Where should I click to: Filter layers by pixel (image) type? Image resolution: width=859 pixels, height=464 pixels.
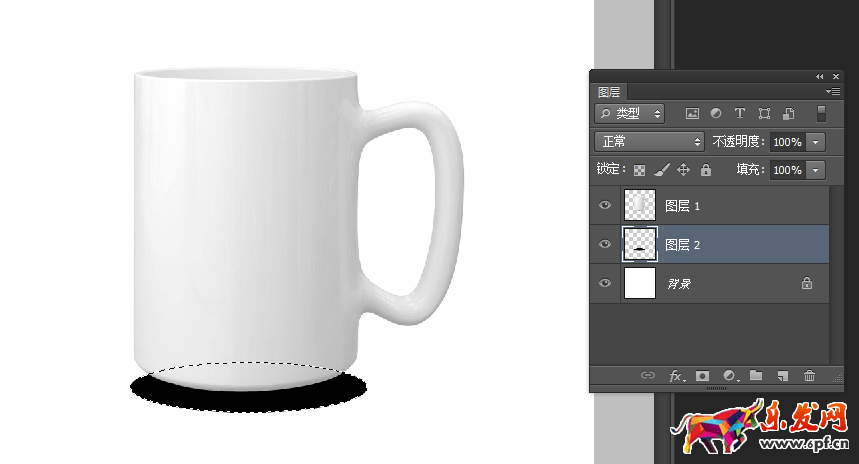(x=692, y=114)
